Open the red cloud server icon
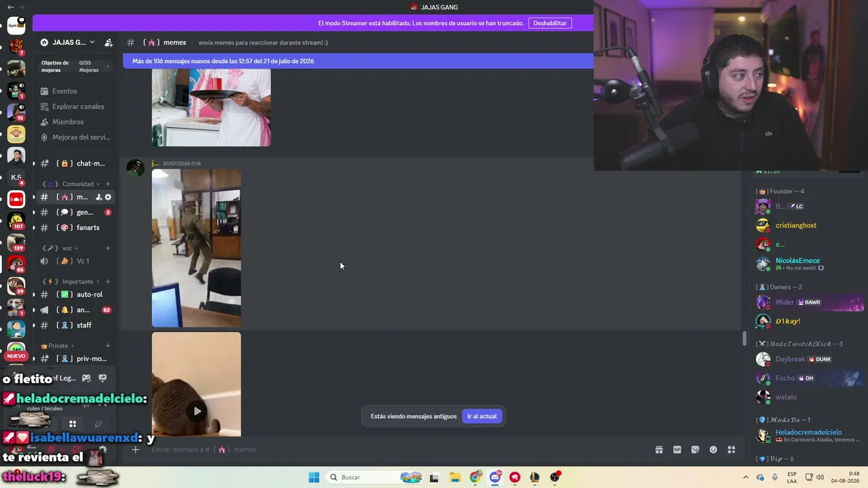 16,199
